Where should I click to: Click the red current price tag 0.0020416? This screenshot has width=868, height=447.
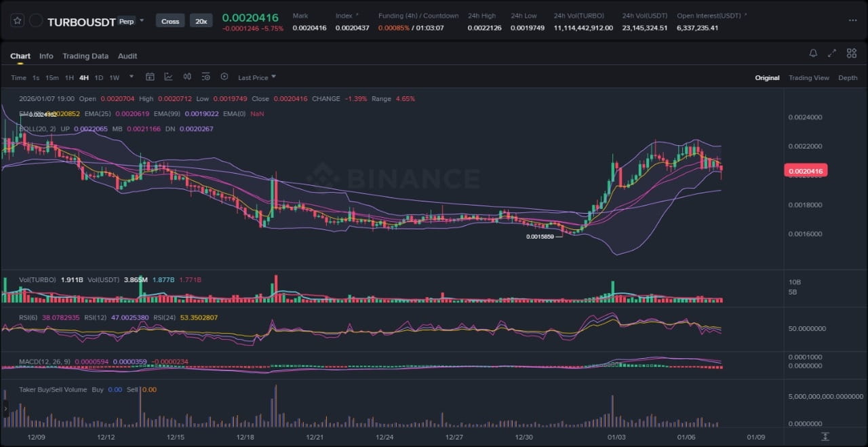click(806, 172)
